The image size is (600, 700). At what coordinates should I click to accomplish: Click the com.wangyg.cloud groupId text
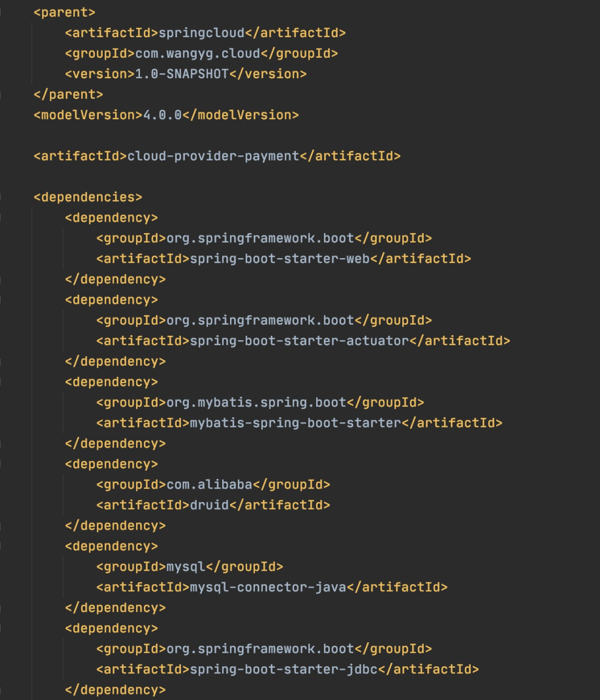pyautogui.click(x=198, y=53)
